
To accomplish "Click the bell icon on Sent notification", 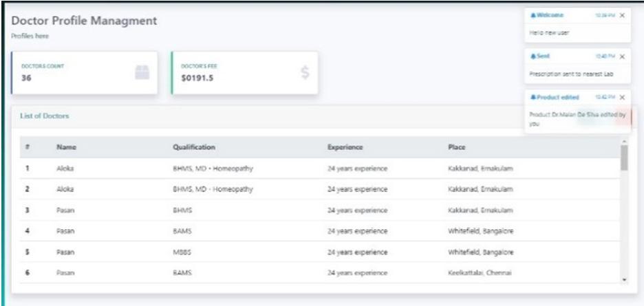I will 532,56.
